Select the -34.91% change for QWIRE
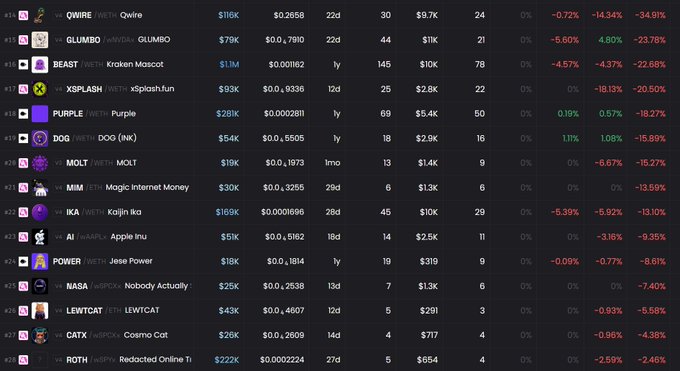Screen dimensions: 680x371 point(650,15)
